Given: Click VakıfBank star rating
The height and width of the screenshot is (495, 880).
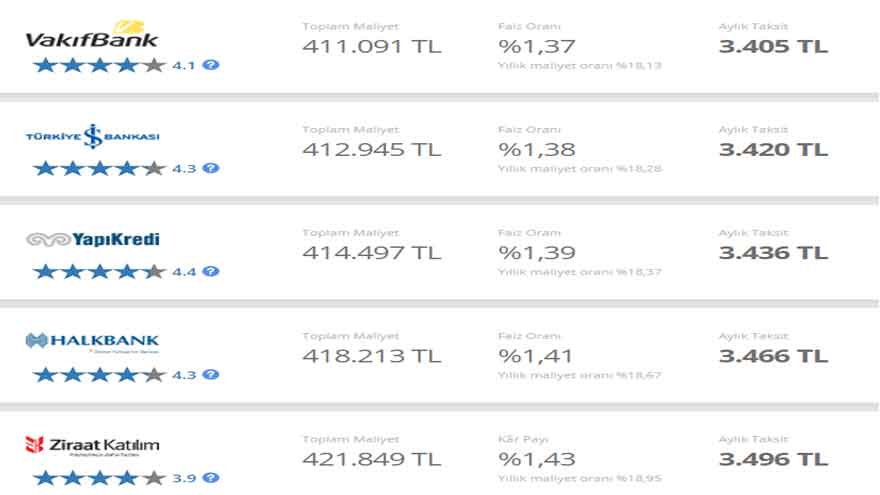Looking at the screenshot, I should click(99, 65).
